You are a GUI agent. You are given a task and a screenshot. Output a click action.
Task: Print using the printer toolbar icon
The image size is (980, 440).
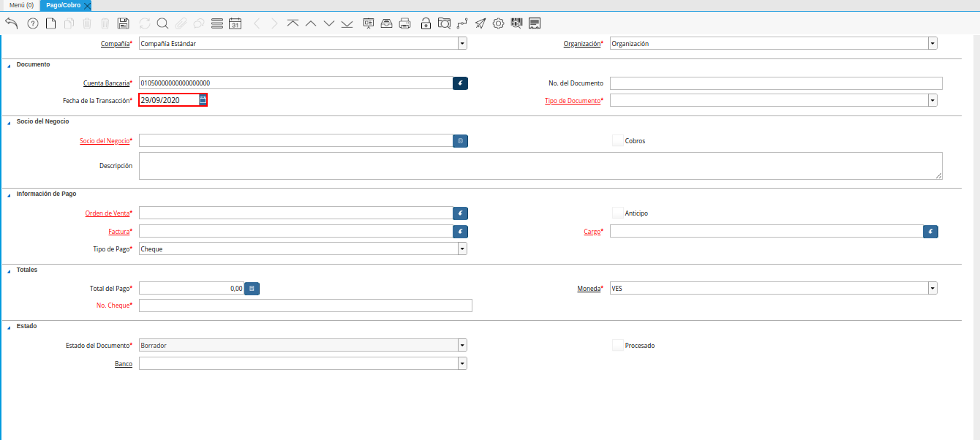[x=404, y=23]
